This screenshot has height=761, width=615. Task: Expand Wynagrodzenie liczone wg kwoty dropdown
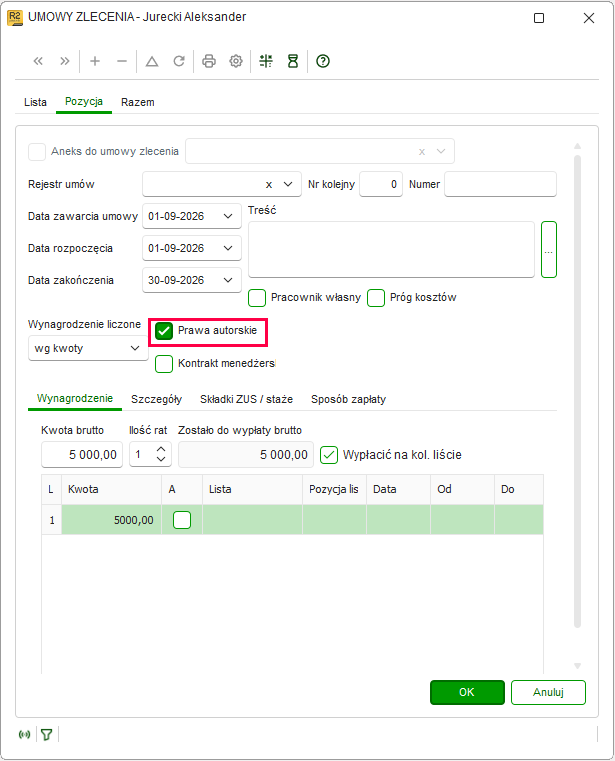[x=135, y=348]
